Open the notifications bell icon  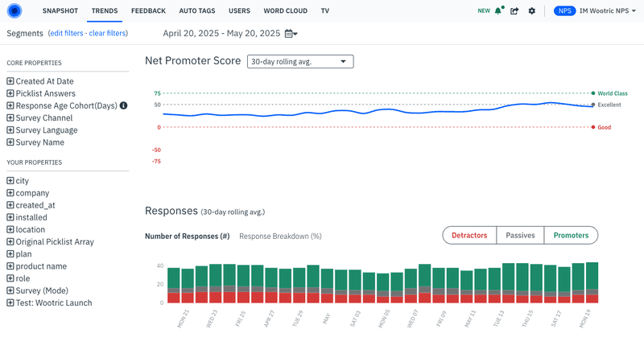pos(499,11)
